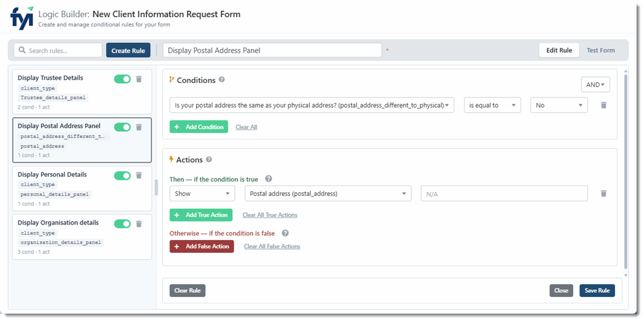Switch to the Edit Rule tab
This screenshot has width=644, height=321.
[x=559, y=50]
